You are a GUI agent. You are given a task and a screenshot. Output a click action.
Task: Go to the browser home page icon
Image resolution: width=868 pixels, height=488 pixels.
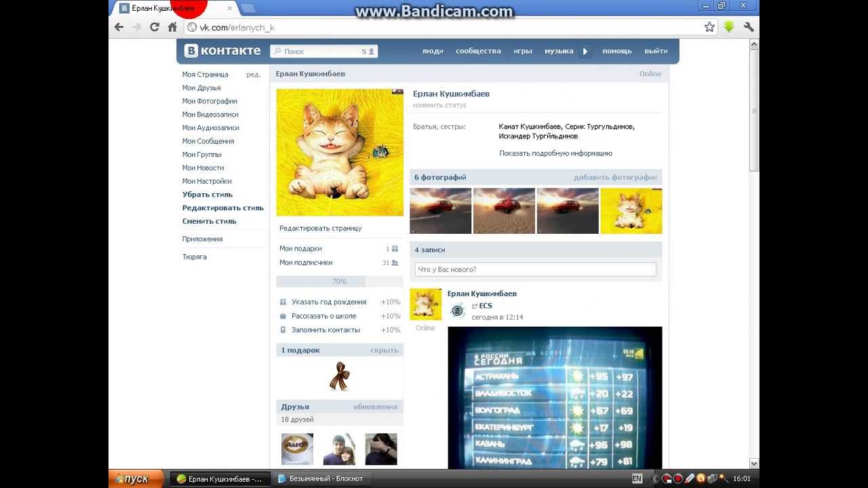[172, 27]
